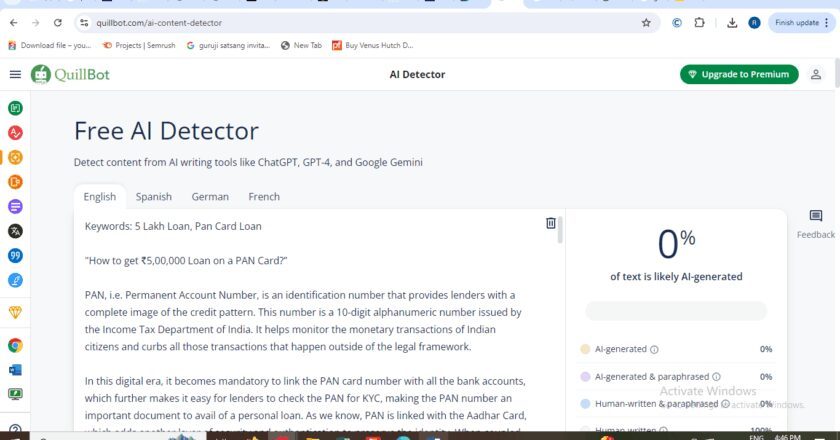Switch to the Spanish tab
The height and width of the screenshot is (440, 840).
[154, 197]
